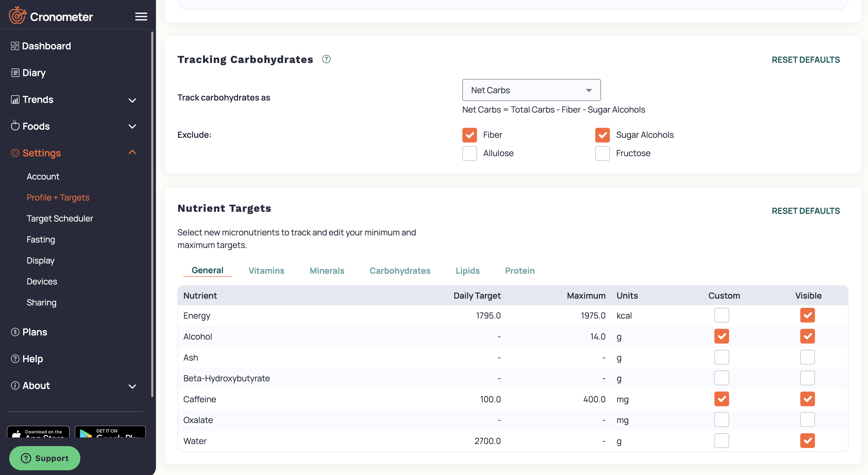Click the Trends chart icon
868x475 pixels.
pyautogui.click(x=15, y=99)
